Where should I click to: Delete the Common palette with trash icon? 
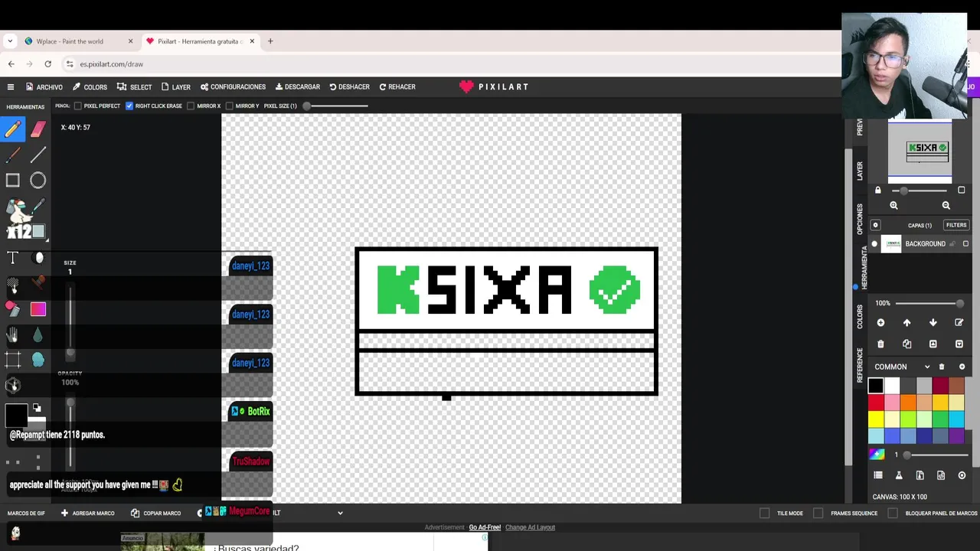click(942, 367)
